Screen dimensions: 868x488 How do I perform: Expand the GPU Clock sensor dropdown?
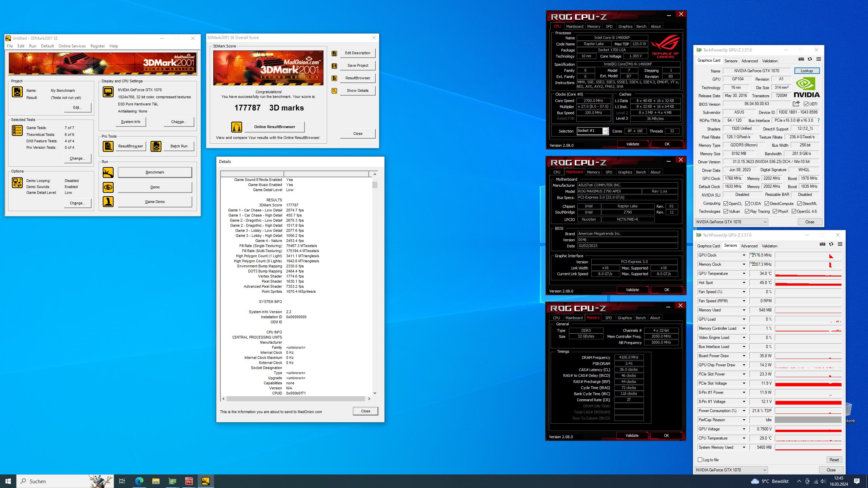(744, 255)
